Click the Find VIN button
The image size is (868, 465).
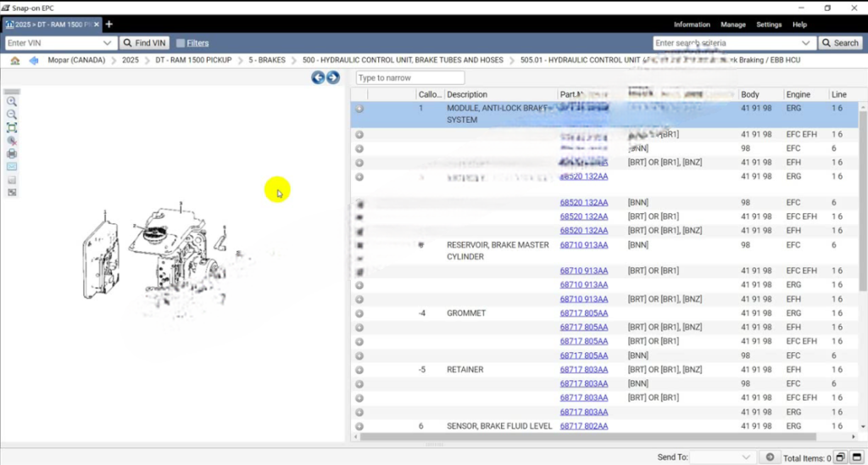click(x=144, y=42)
